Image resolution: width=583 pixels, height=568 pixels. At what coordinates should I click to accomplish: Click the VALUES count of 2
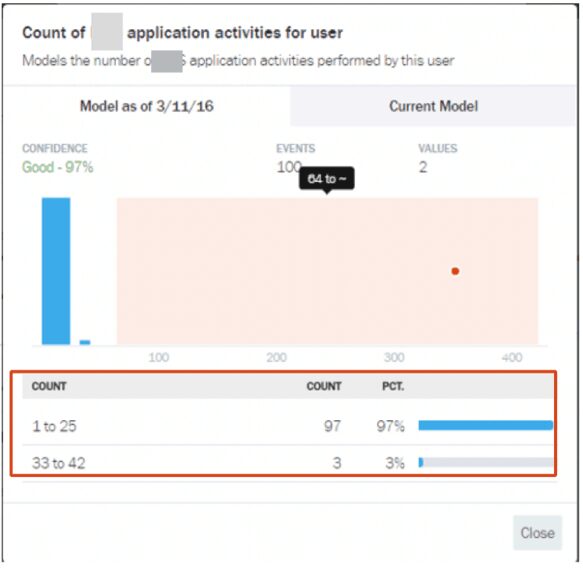coord(423,167)
